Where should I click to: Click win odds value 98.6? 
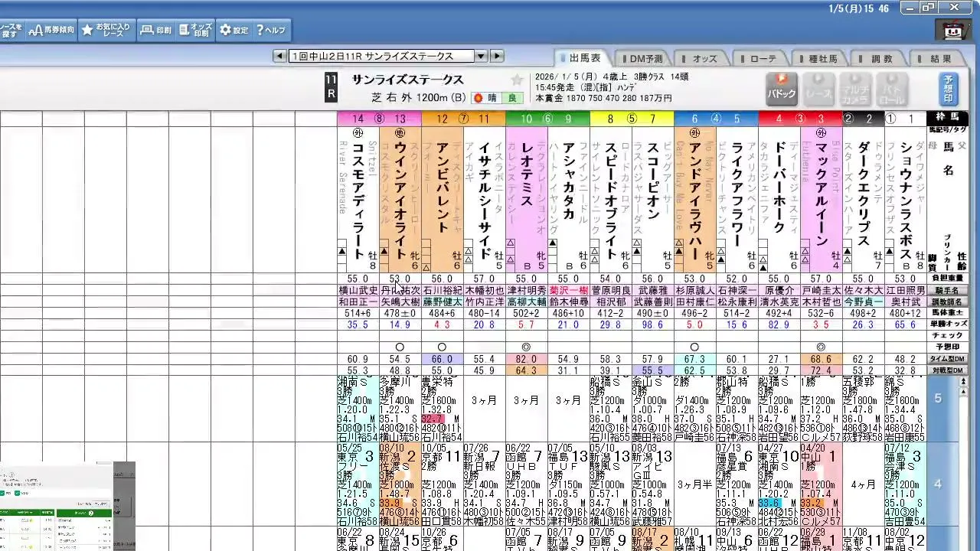click(x=653, y=324)
